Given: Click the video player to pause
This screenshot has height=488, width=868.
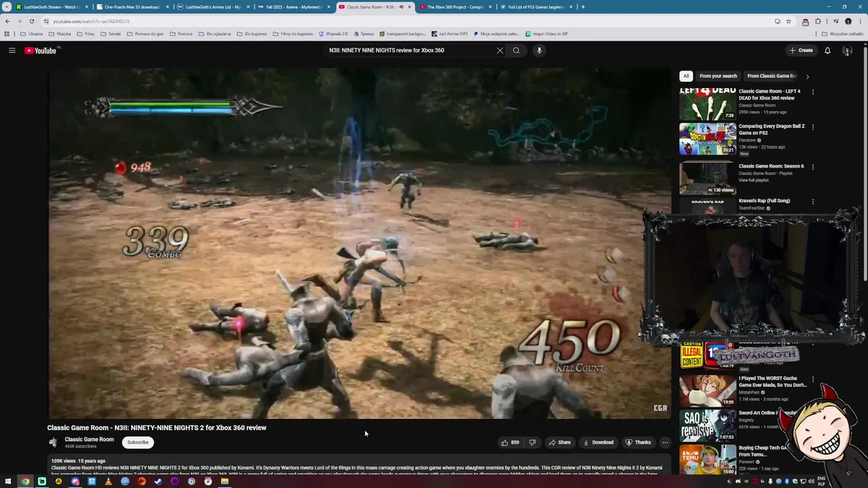Looking at the screenshot, I should coord(359,244).
